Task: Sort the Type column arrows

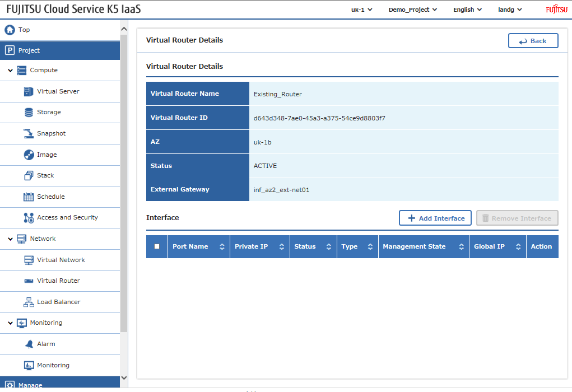Action: (370, 246)
